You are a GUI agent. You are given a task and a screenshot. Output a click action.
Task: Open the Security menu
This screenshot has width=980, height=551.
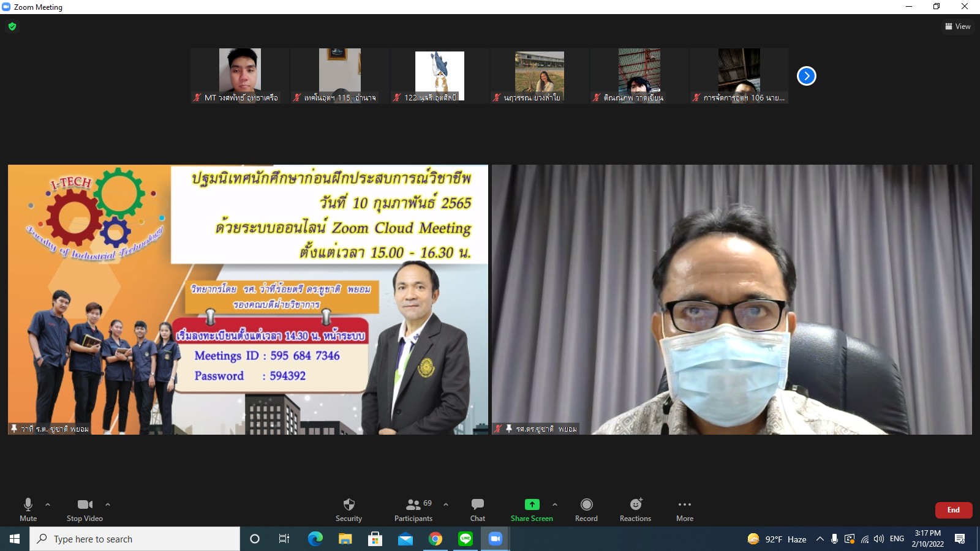[349, 509]
